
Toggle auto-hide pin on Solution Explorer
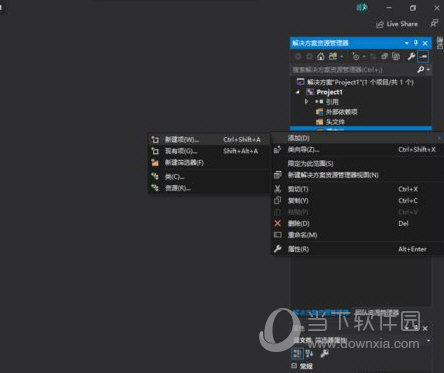coord(415,43)
